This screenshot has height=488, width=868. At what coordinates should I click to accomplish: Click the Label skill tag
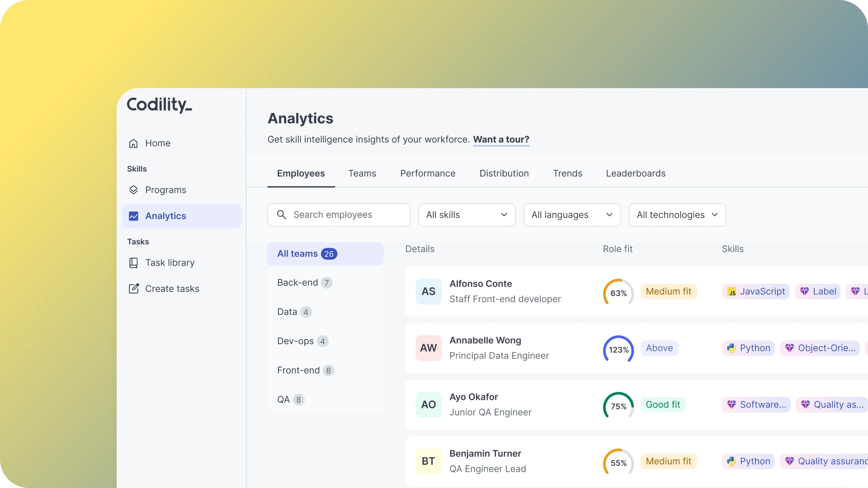pyautogui.click(x=818, y=291)
